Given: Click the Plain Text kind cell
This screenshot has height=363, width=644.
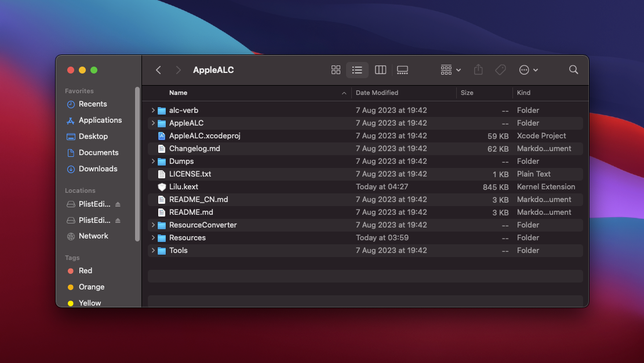Looking at the screenshot, I should (533, 174).
